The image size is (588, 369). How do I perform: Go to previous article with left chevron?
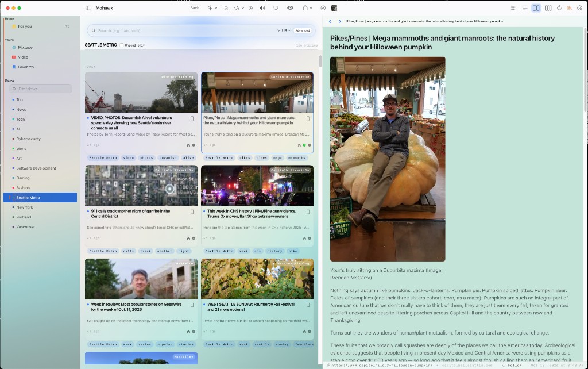click(x=330, y=21)
